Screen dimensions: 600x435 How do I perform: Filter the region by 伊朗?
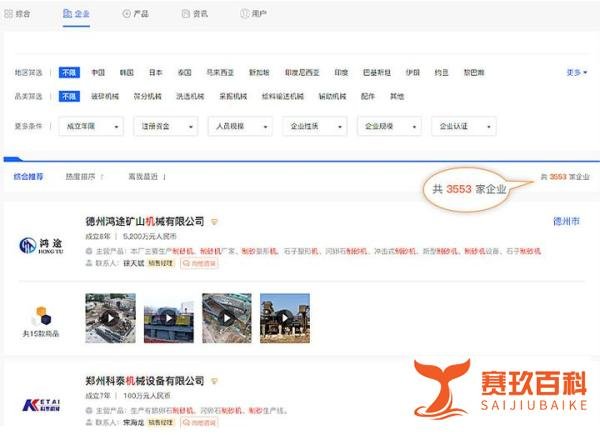click(x=412, y=72)
